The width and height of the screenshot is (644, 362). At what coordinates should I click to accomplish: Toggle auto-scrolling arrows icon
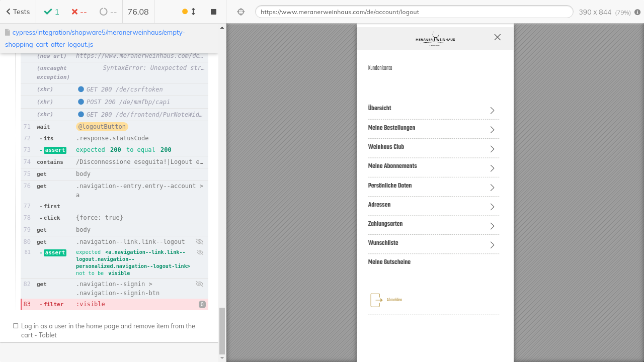(x=193, y=12)
